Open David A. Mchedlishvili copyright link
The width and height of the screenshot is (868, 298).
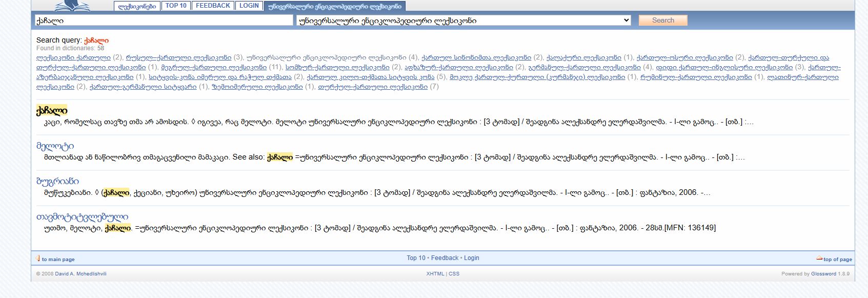pos(80,274)
